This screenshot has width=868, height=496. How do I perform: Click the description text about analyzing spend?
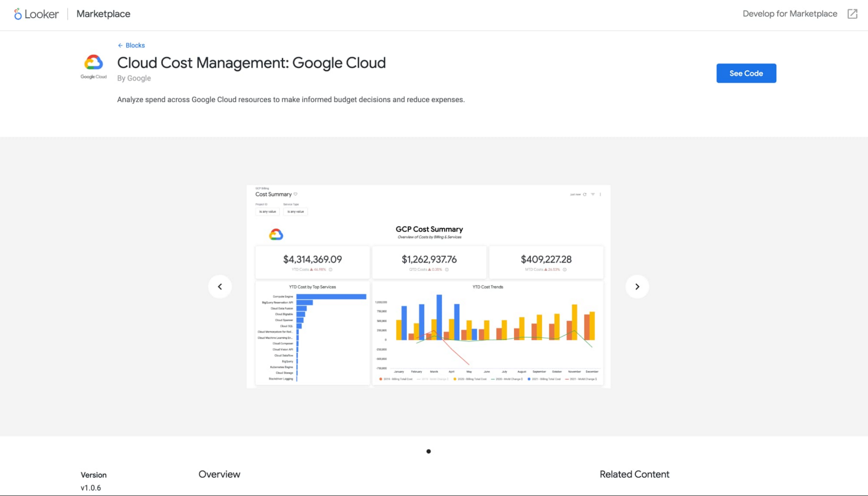(x=291, y=100)
